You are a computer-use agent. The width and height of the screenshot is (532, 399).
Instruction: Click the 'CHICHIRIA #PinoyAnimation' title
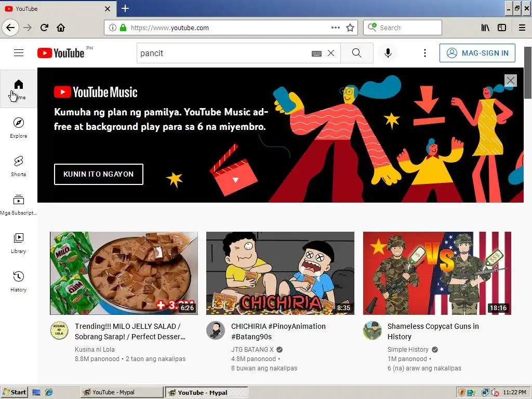(278, 331)
